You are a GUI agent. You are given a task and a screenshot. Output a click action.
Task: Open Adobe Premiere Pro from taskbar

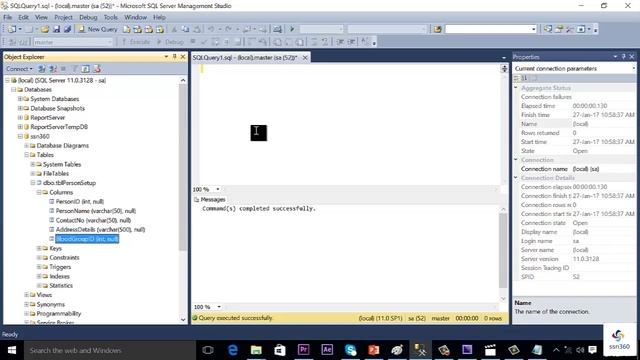coord(303,350)
